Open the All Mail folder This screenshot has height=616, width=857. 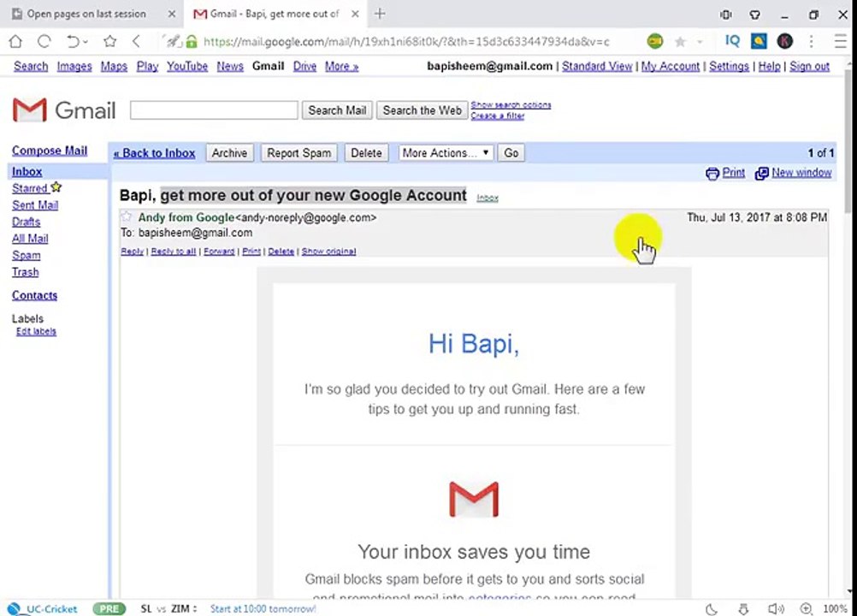30,239
